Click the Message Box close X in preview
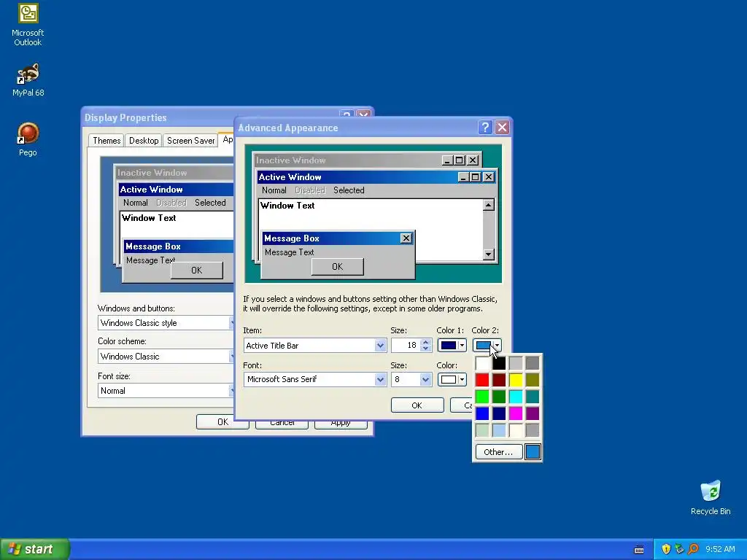The width and height of the screenshot is (747, 560). [x=406, y=238]
